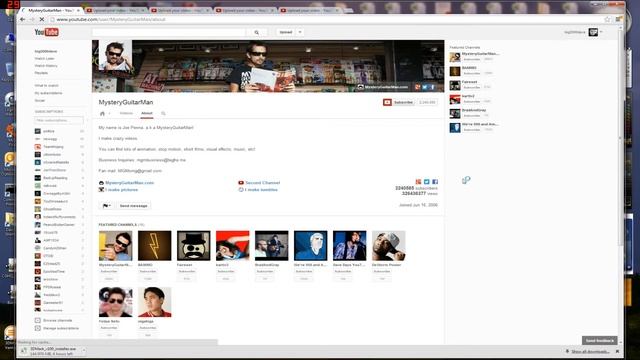Open the Second Channel link
Image resolution: width=640 pixels, height=360 pixels.
tap(262, 183)
